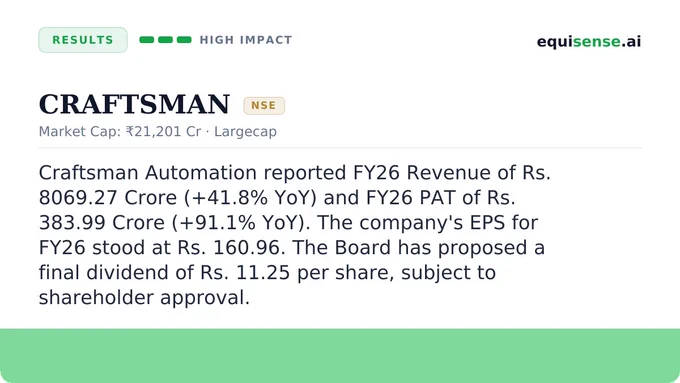Viewport: 680px width, 383px height.
Task: Click the first green impact indicator pill
Action: [x=147, y=40]
